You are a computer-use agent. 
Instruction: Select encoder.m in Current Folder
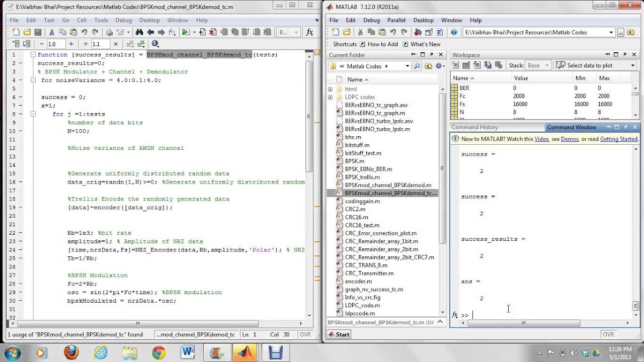[x=358, y=282]
